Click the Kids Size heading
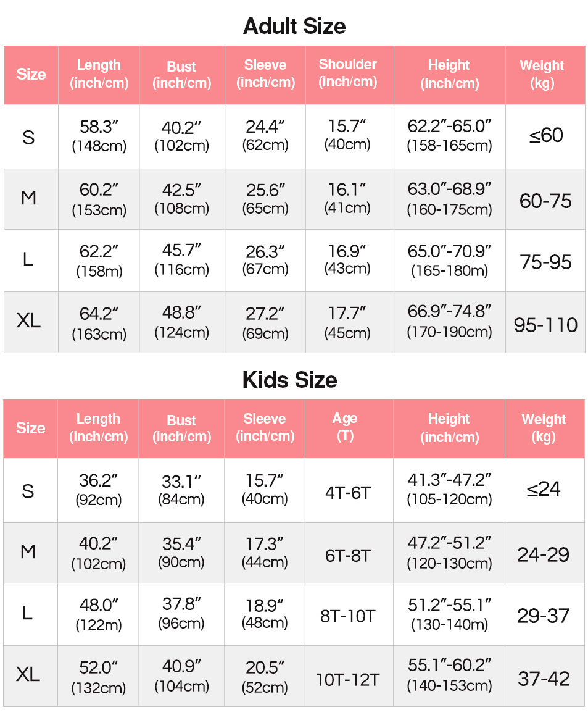The height and width of the screenshot is (715, 588). (289, 380)
